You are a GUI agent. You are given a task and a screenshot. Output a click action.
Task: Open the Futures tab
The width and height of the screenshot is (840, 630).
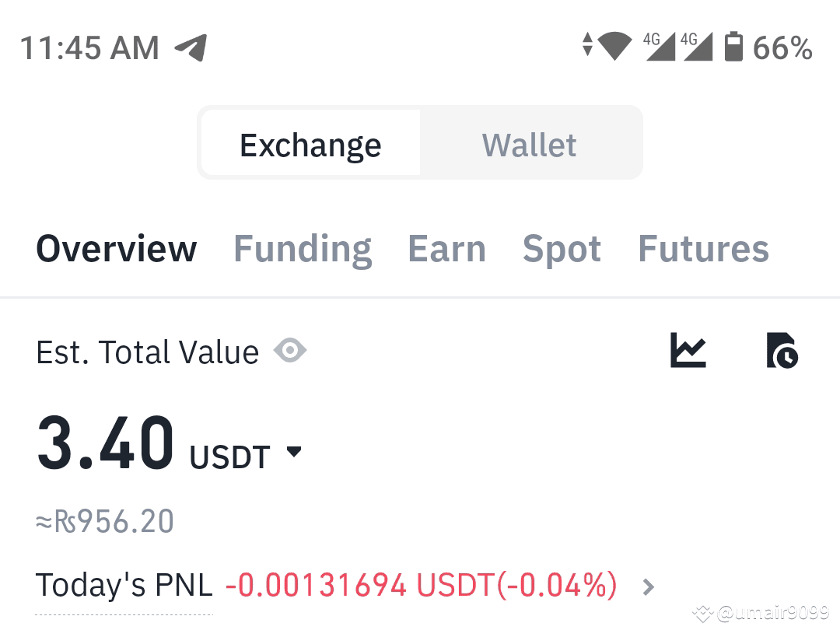[x=703, y=249]
